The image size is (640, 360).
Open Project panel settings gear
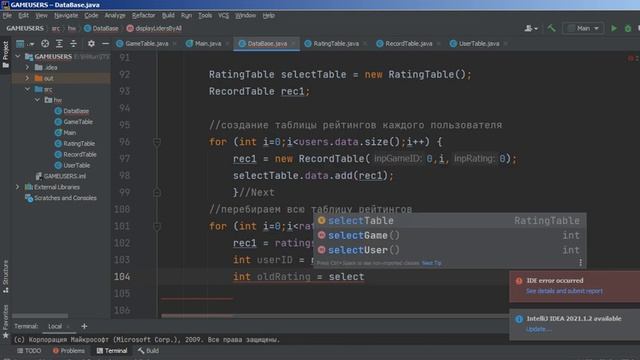[x=91, y=43]
